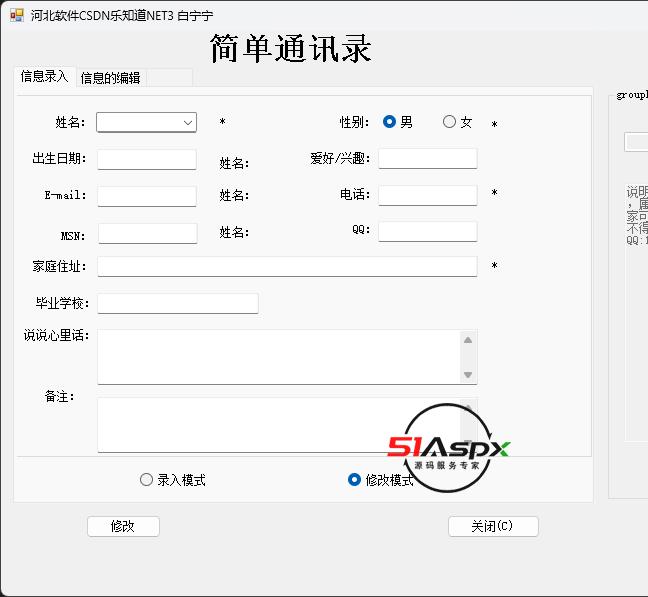Click the 爱好/兴趣 text box
Image resolution: width=648 pixels, height=597 pixels.
pos(428,159)
